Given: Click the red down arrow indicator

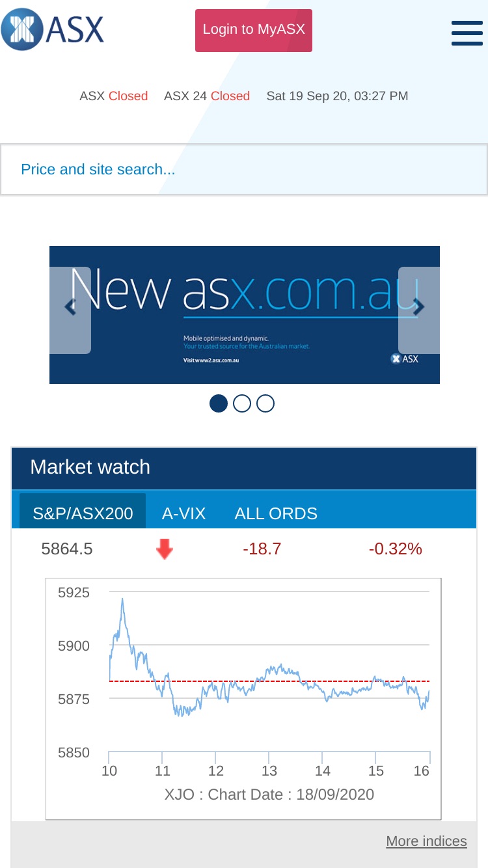Looking at the screenshot, I should (165, 549).
